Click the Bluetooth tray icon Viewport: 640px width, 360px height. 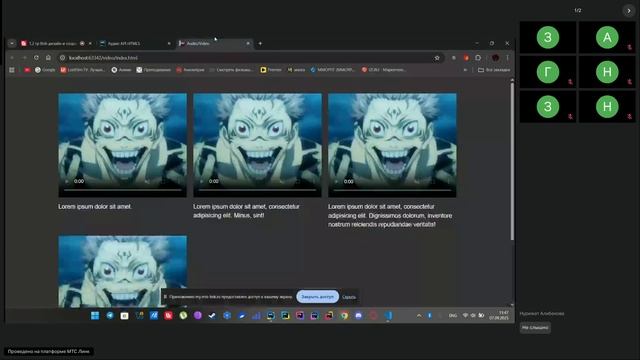tap(429, 316)
